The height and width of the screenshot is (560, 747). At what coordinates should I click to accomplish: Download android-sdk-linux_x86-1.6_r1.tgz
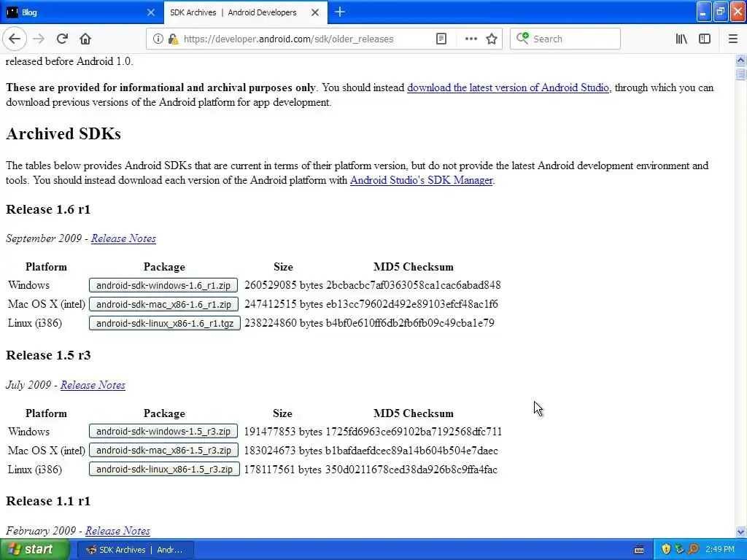pyautogui.click(x=165, y=323)
